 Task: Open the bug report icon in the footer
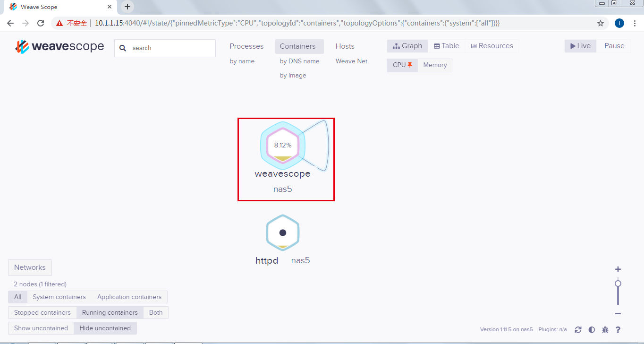(605, 330)
